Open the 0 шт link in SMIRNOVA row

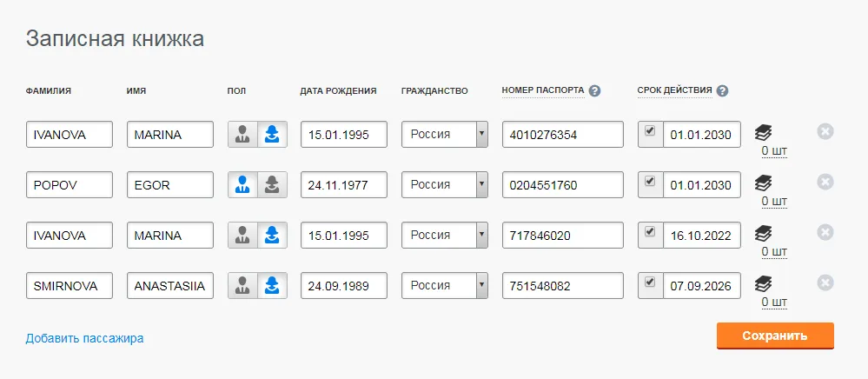773,302
